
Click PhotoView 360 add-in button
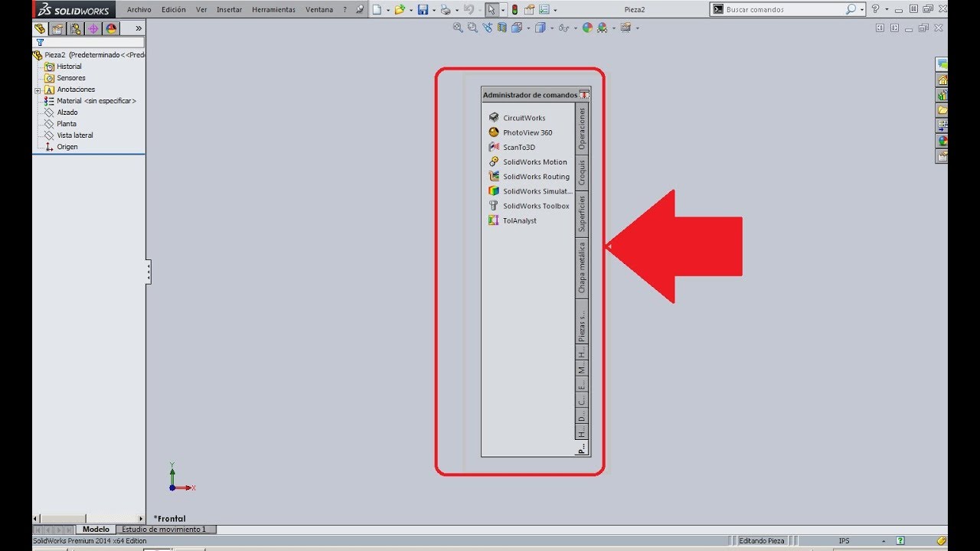[x=521, y=133]
